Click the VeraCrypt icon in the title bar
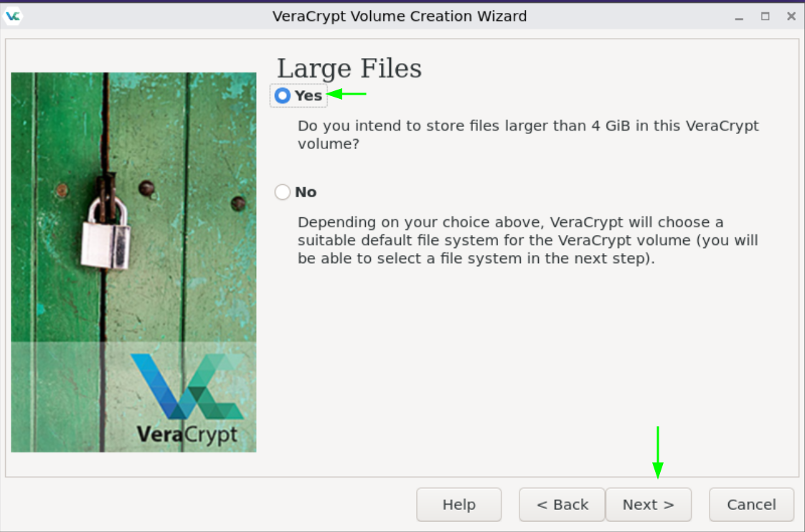Viewport: 805px width, 532px height. [x=12, y=16]
